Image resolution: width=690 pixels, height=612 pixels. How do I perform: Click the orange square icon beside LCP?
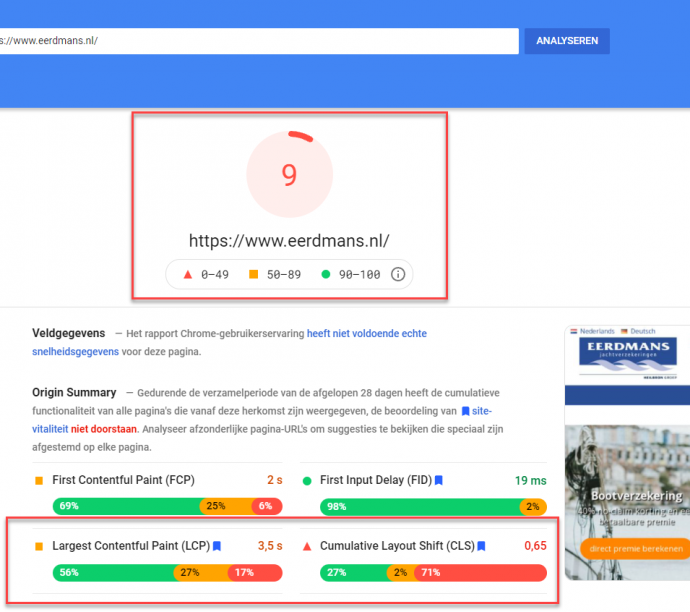click(39, 546)
